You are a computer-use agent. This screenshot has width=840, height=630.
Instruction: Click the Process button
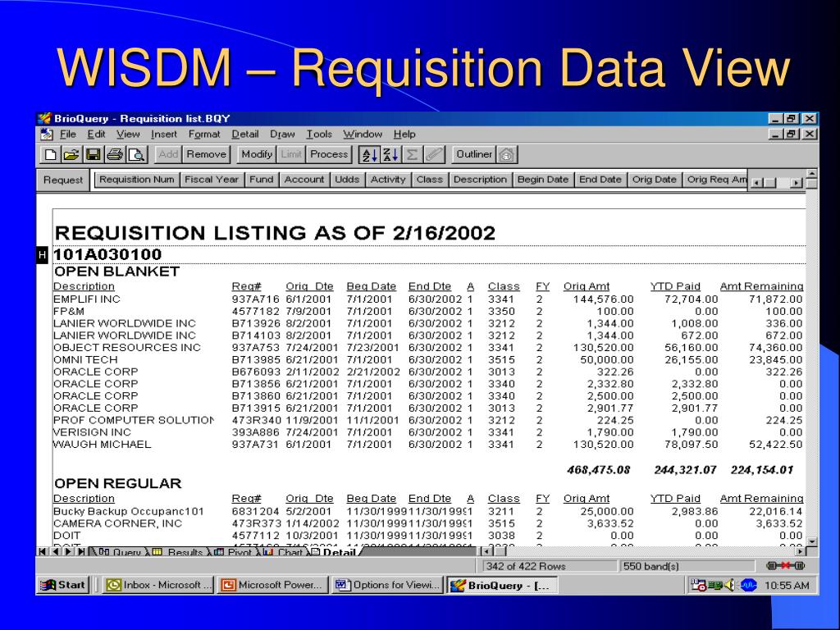point(329,154)
